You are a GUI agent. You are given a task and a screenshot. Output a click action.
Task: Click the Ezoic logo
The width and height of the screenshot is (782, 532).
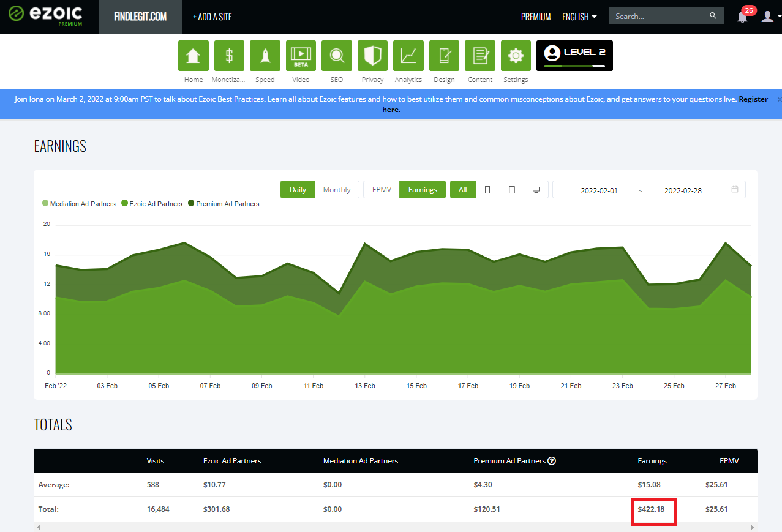point(46,15)
